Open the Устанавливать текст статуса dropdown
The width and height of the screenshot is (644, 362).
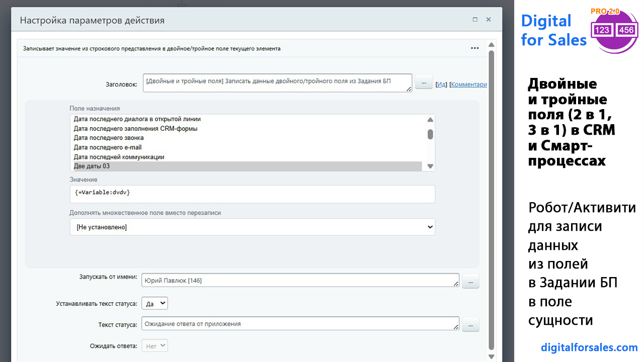(x=154, y=304)
